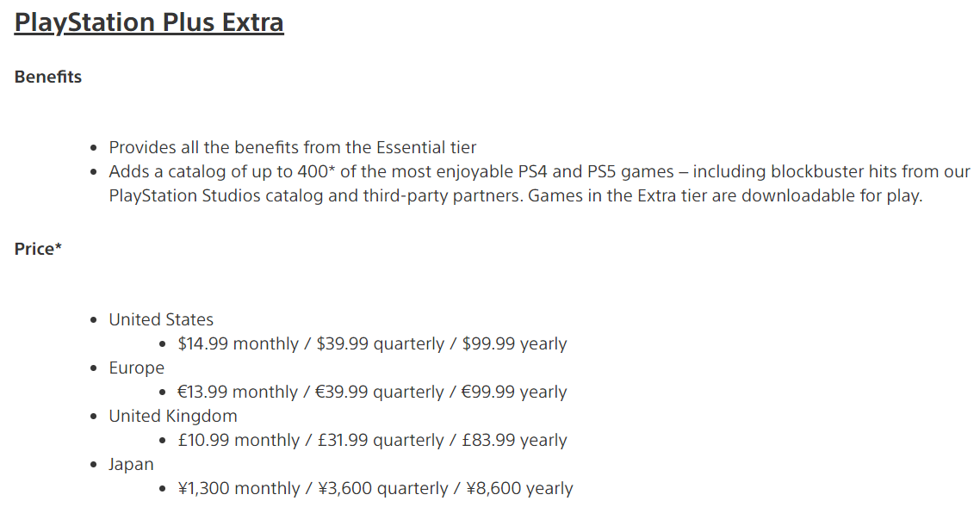
Task: Select the Essential tier benefits bullet text
Action: 292,147
